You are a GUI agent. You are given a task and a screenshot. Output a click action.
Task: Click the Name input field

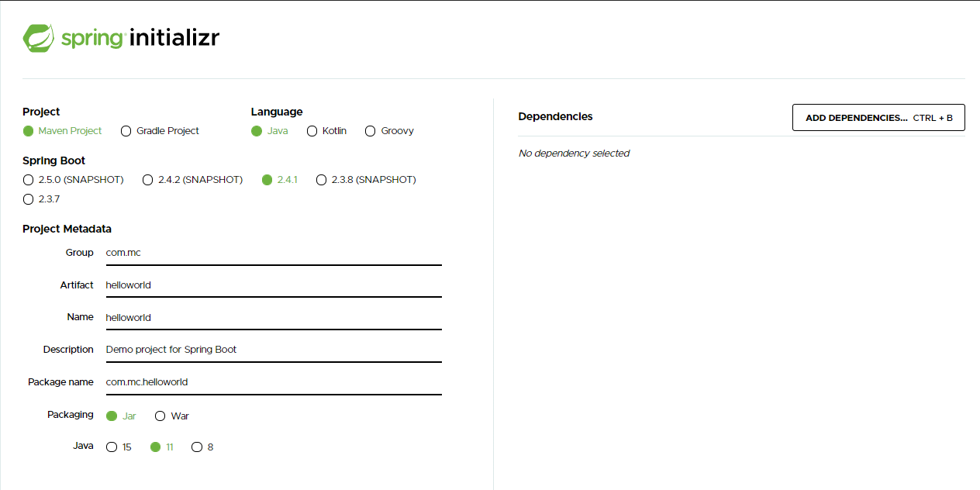[274, 318]
